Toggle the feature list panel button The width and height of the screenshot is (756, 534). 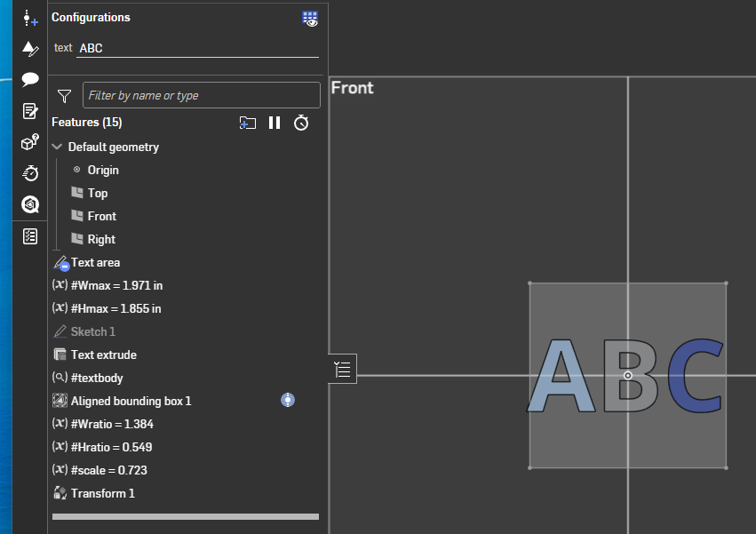(x=342, y=369)
